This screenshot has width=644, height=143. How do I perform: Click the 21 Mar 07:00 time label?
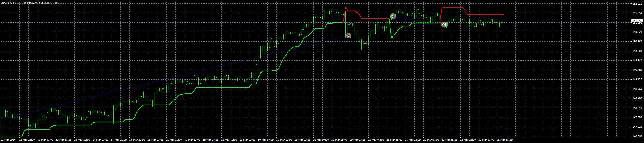(x=376, y=140)
